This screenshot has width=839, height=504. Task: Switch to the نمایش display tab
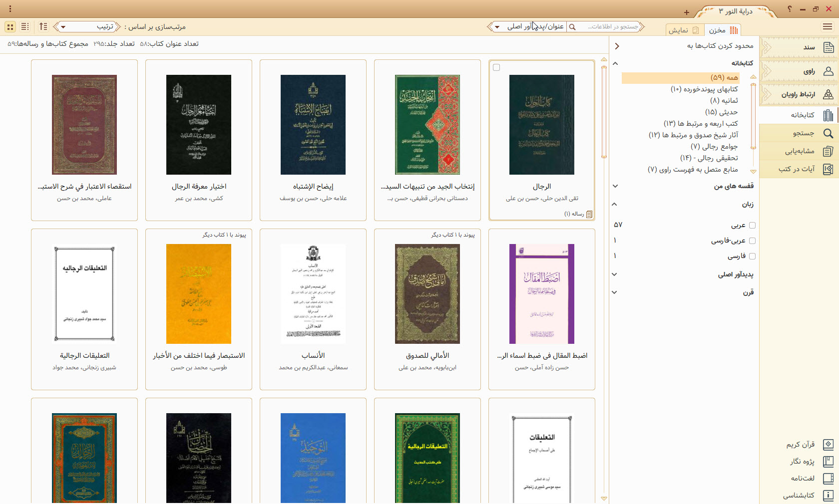tap(684, 30)
